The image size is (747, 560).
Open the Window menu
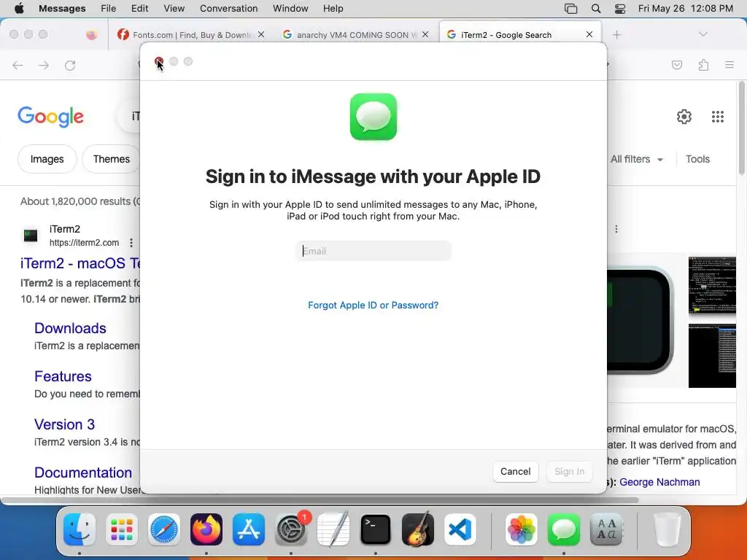290,9
